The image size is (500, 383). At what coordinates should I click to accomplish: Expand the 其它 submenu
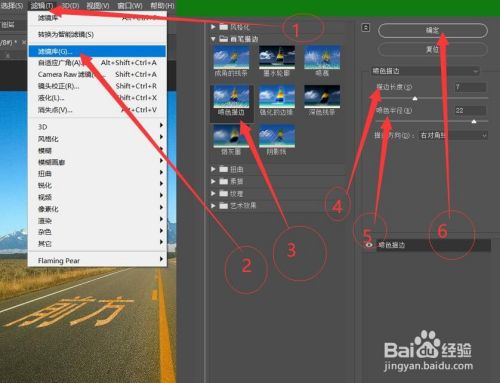[x=97, y=244]
